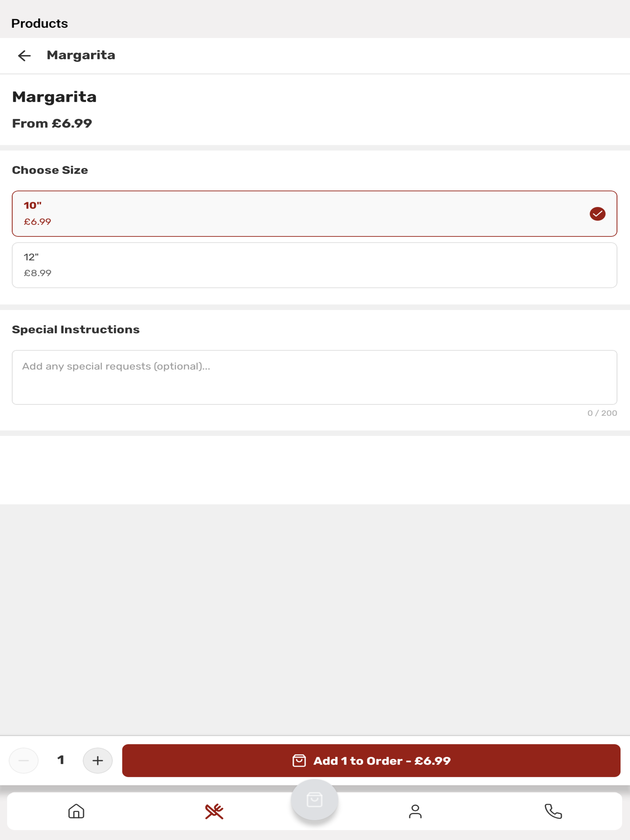Add 1 to Order for £6.99
The height and width of the screenshot is (840, 630).
click(371, 760)
